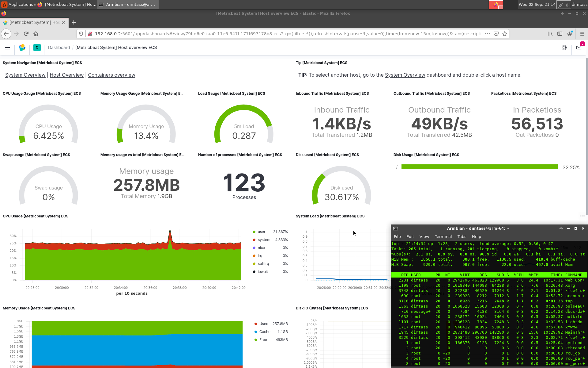This screenshot has width=588, height=368.
Task: Open the D space selector
Action: pyautogui.click(x=37, y=48)
